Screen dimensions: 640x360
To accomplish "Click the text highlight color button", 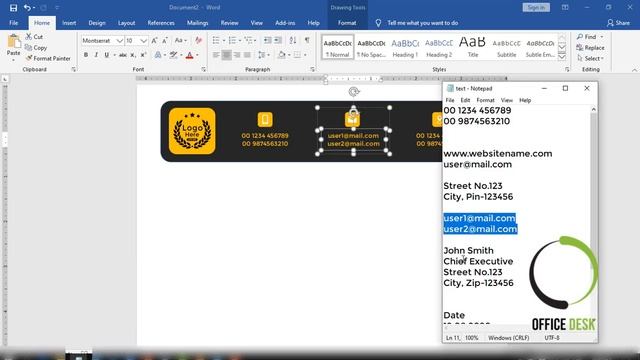I will [x=173, y=55].
